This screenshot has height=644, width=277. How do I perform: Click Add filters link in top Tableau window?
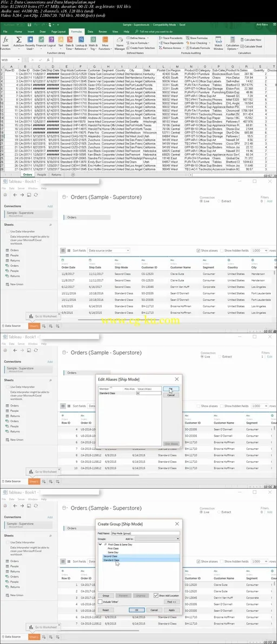(269, 202)
